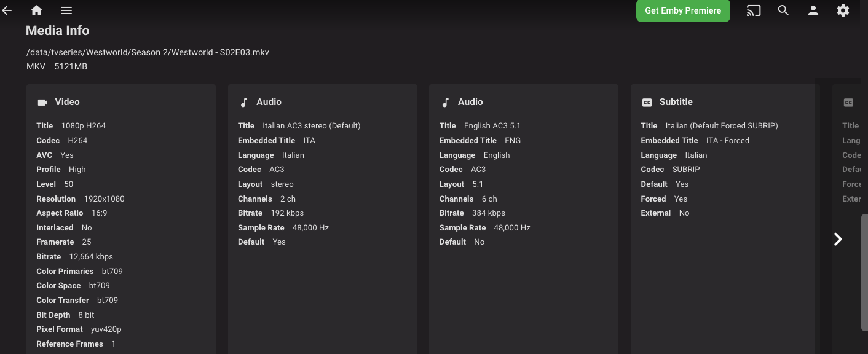Open the cast to device menu

754,10
